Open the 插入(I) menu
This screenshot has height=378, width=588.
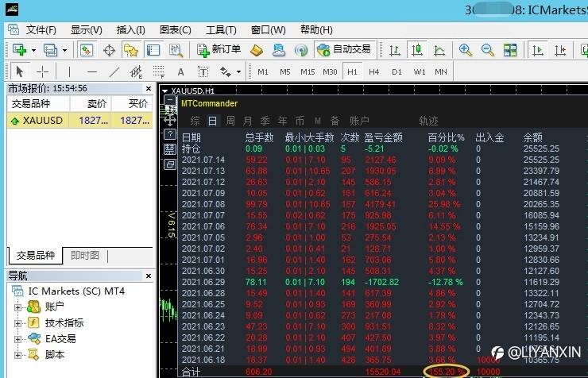click(x=130, y=30)
